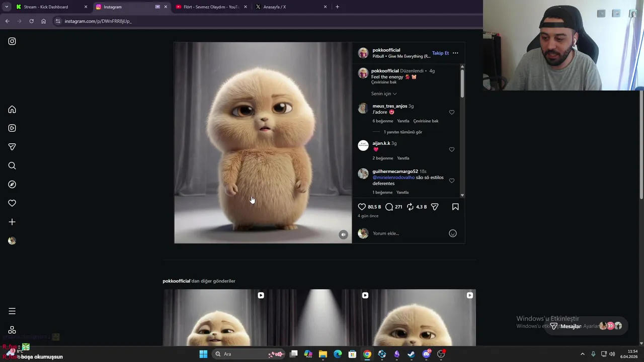
Task: Open the hamburger More menu
Action: coord(12,311)
